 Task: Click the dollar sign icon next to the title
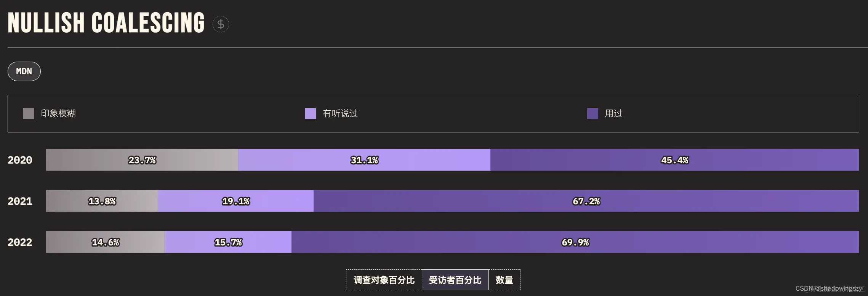[221, 24]
